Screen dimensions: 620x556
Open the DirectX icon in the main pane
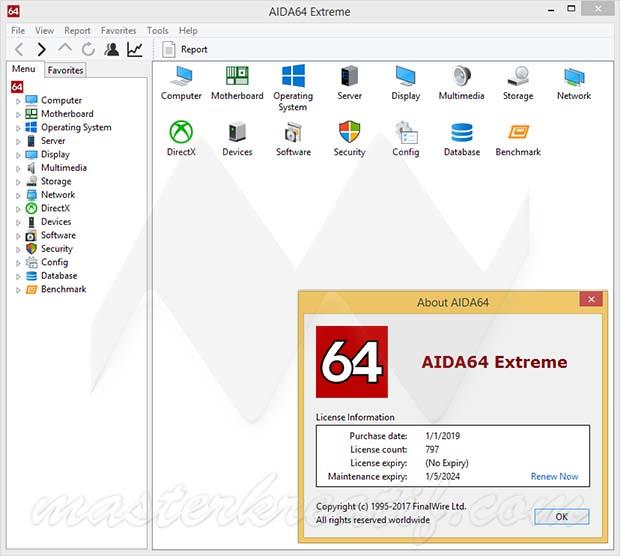click(x=181, y=139)
